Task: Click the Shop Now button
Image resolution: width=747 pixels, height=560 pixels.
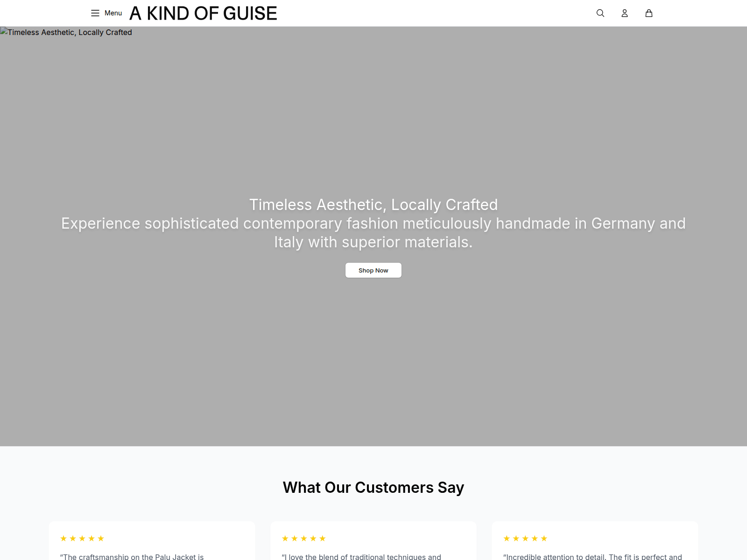Action: coord(373,270)
